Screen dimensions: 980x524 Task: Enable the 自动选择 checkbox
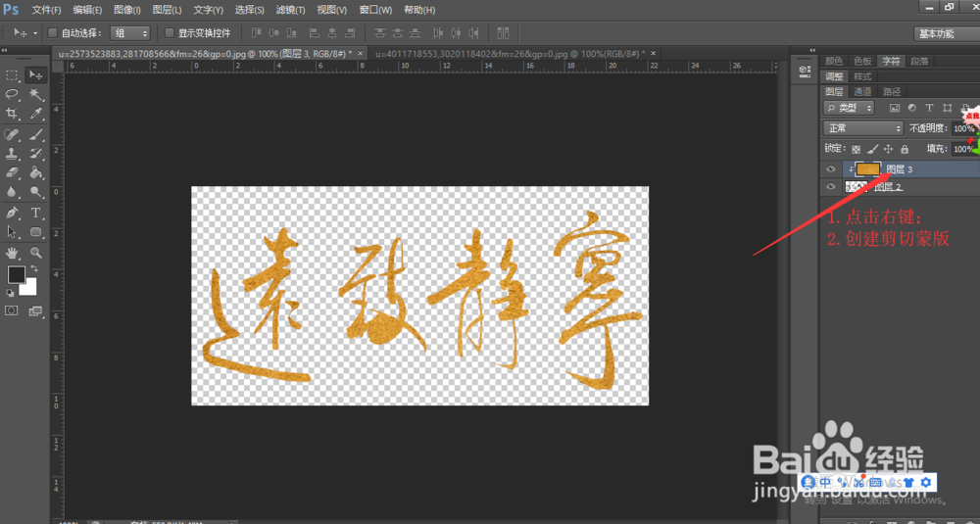click(x=53, y=33)
